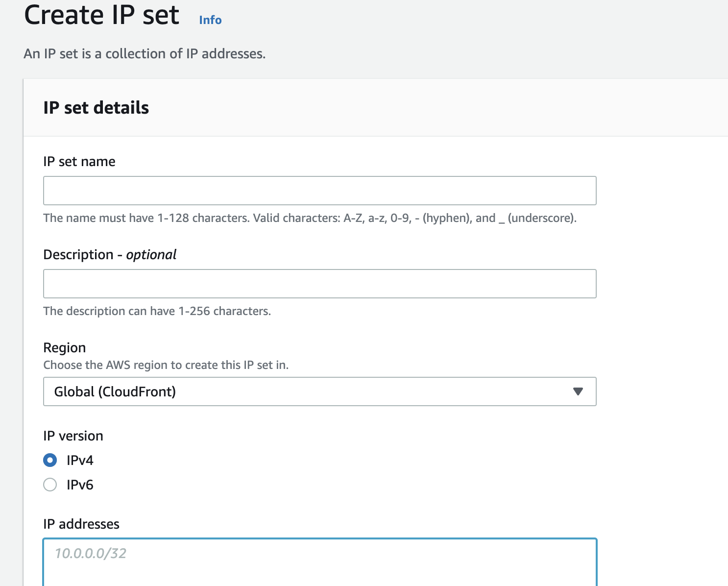728x586 pixels.
Task: Click the description 1-256 characters hint
Action: 157,311
